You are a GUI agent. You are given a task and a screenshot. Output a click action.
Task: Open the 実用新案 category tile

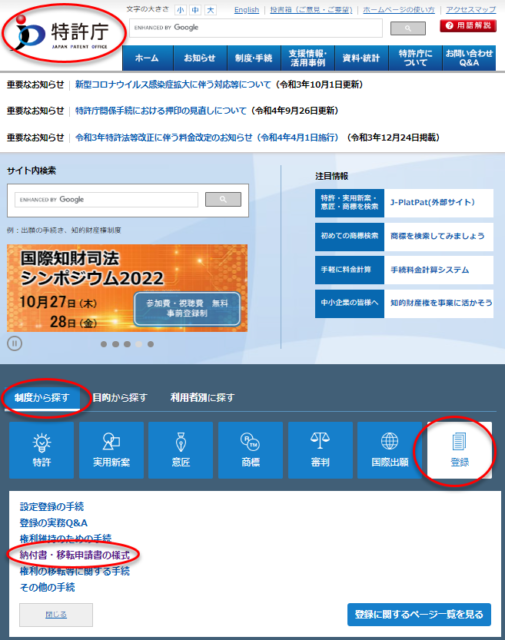point(111,450)
